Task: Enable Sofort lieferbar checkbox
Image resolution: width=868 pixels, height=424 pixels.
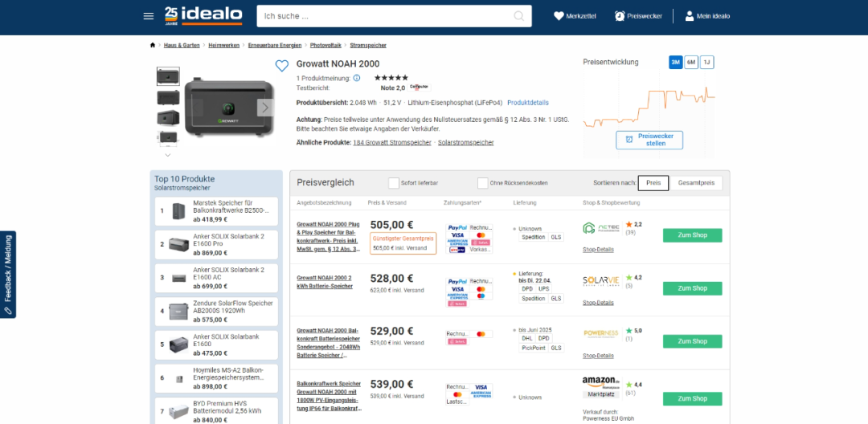Action: (x=394, y=183)
